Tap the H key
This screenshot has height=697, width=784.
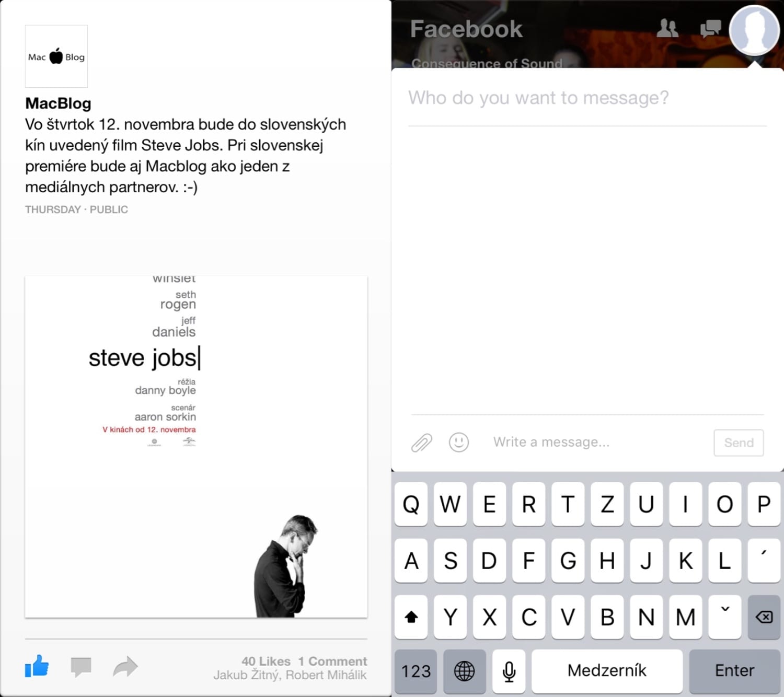point(607,561)
